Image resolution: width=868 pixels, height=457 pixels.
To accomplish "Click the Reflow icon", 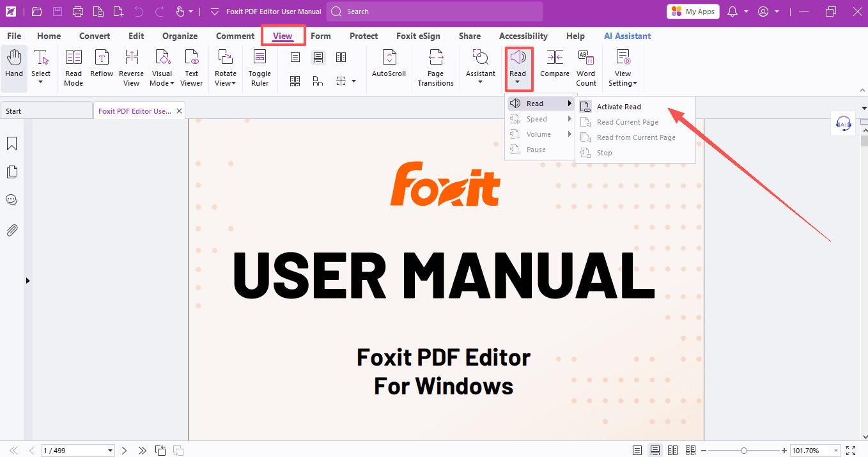I will pyautogui.click(x=102, y=58).
